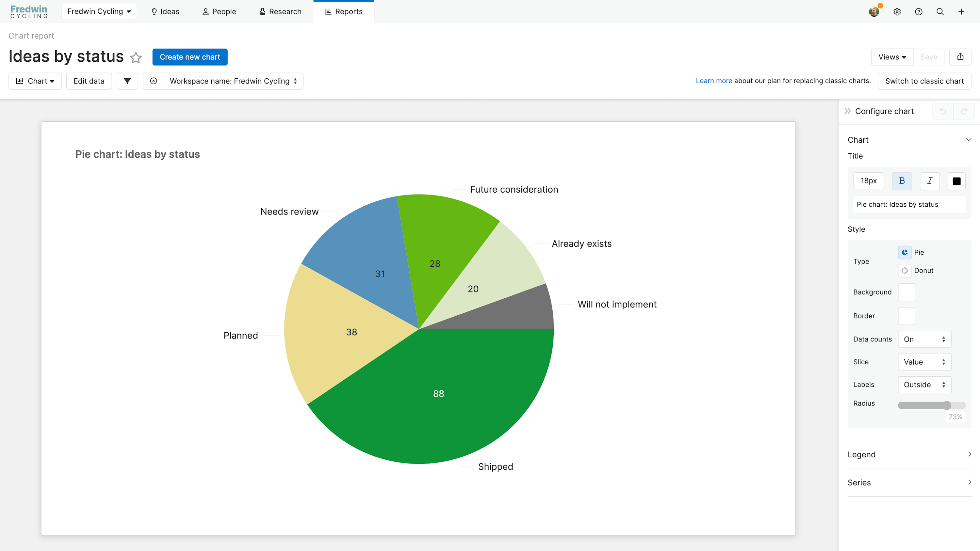Select the Donut chart type
The image size is (980, 551).
coord(905,270)
